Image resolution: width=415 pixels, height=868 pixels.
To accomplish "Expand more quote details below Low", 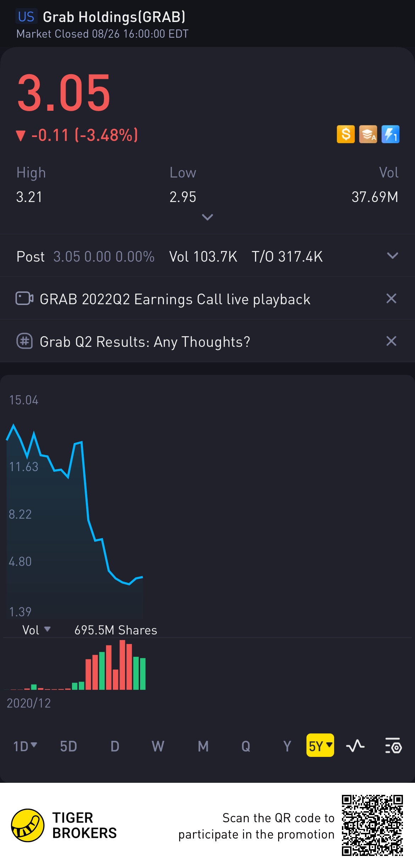I will (207, 217).
